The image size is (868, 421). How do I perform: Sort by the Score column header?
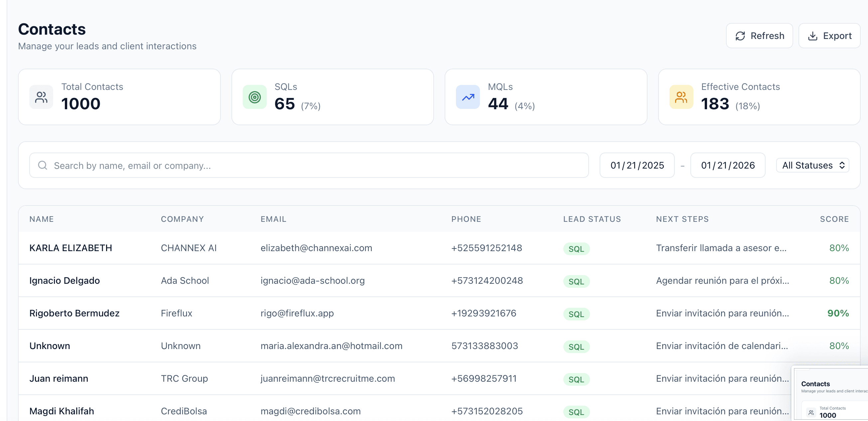pyautogui.click(x=834, y=219)
